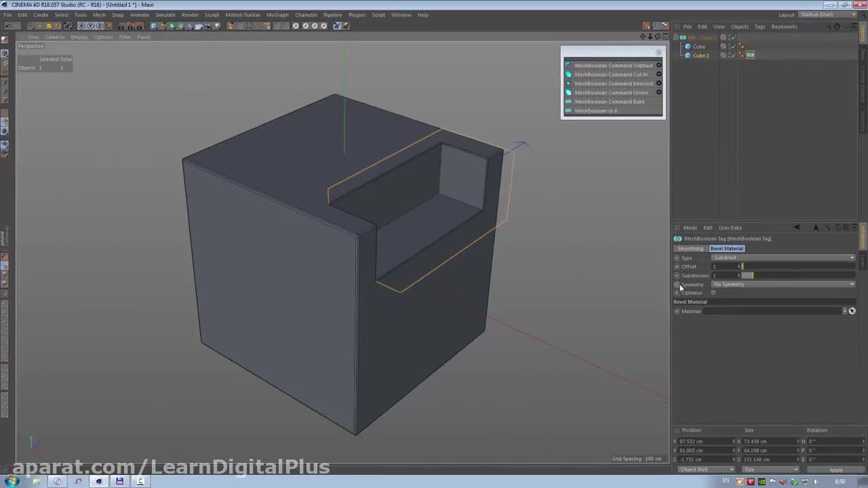This screenshot has height=488, width=868.
Task: Click the Z-axis lock icon
Action: click(x=99, y=26)
